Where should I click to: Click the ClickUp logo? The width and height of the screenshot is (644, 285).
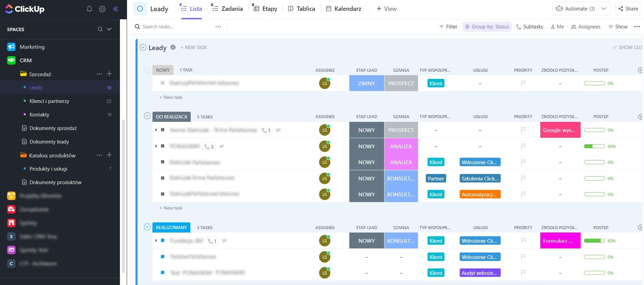pyautogui.click(x=25, y=9)
